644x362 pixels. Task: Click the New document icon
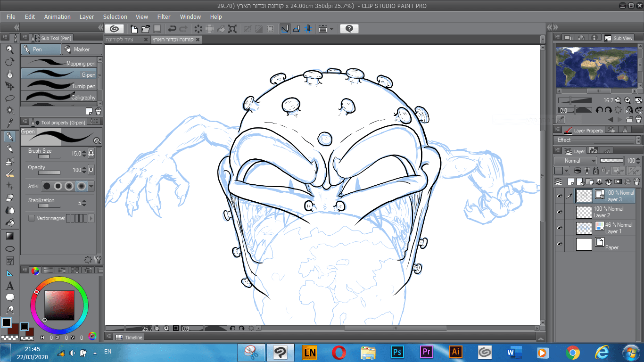pyautogui.click(x=134, y=29)
